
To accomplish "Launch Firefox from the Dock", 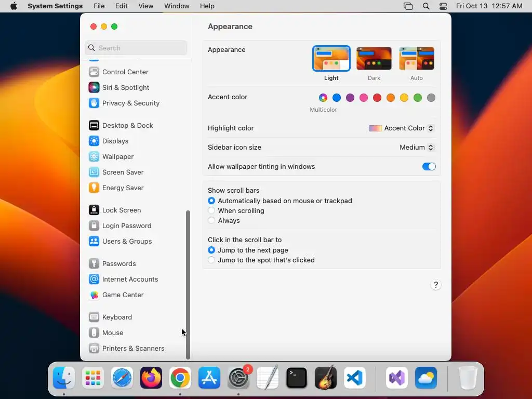I will (x=151, y=378).
